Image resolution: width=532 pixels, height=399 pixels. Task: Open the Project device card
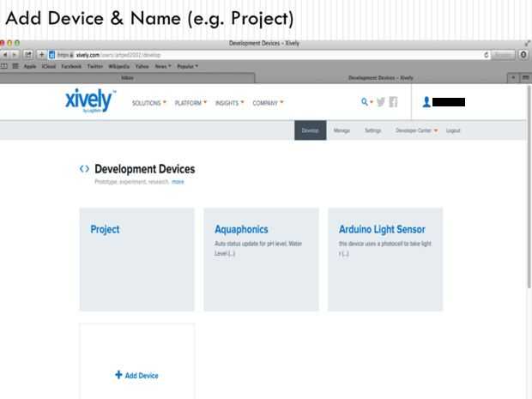pyautogui.click(x=136, y=259)
